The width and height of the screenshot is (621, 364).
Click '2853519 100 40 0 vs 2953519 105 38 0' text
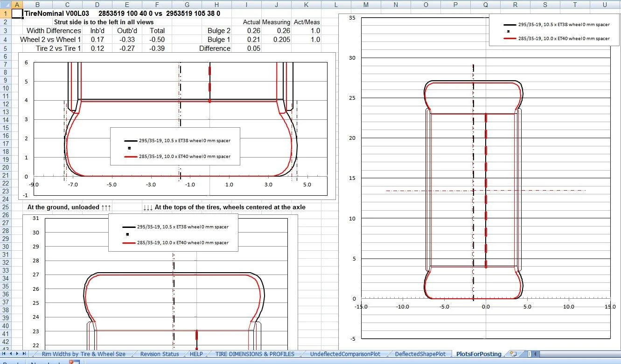point(159,14)
